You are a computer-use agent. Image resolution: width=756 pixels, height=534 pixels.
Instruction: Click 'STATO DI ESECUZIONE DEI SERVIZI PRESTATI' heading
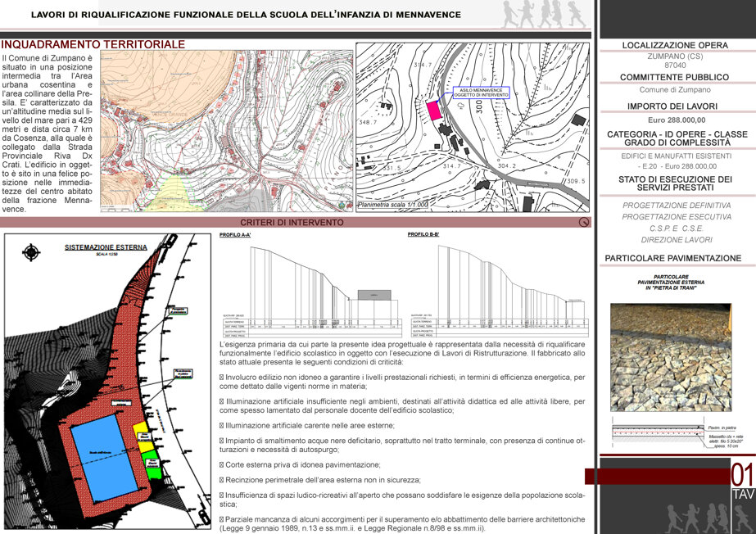[x=675, y=183]
